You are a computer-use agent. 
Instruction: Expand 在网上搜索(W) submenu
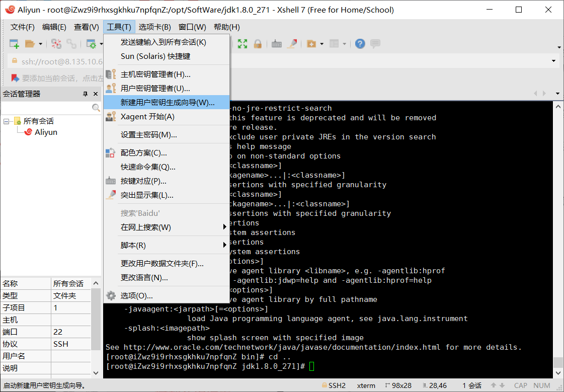click(x=167, y=227)
